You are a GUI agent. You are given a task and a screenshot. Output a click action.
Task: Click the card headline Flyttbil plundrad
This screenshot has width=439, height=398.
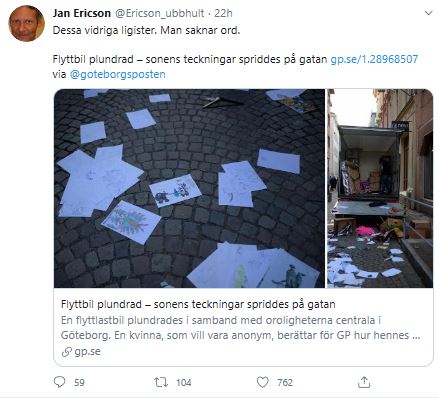tap(198, 304)
